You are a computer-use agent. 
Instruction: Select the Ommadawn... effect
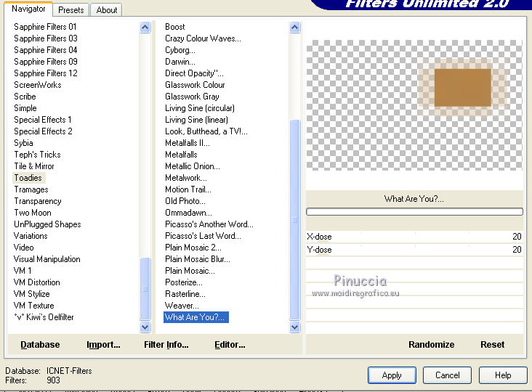point(188,213)
